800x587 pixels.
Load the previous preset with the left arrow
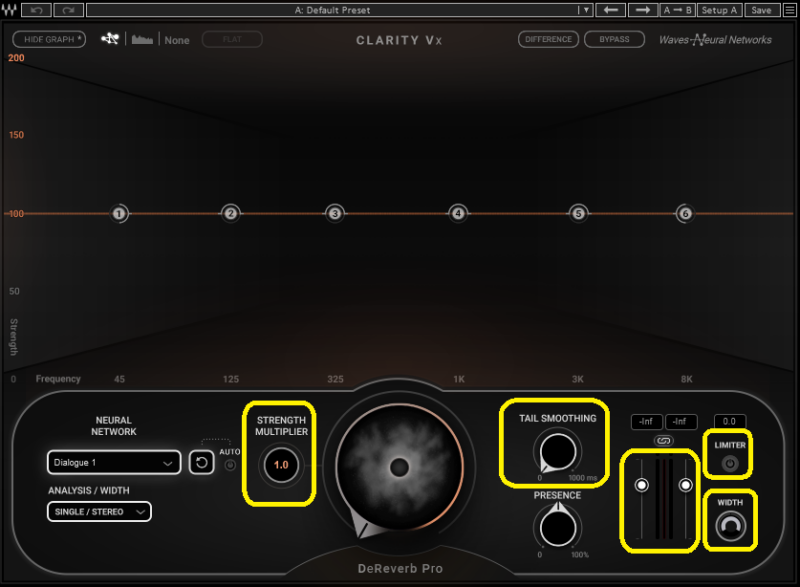coord(611,10)
